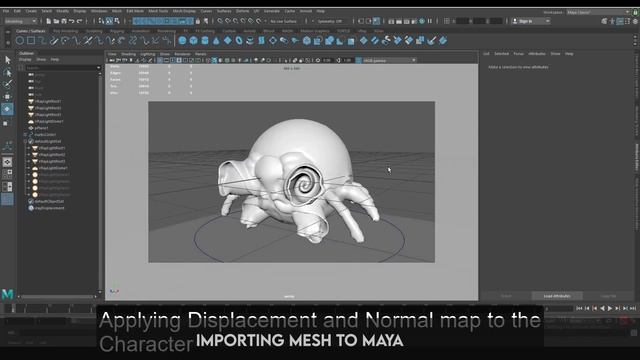
Task: Select the arrow Select tool in toolbox
Action: point(7,60)
